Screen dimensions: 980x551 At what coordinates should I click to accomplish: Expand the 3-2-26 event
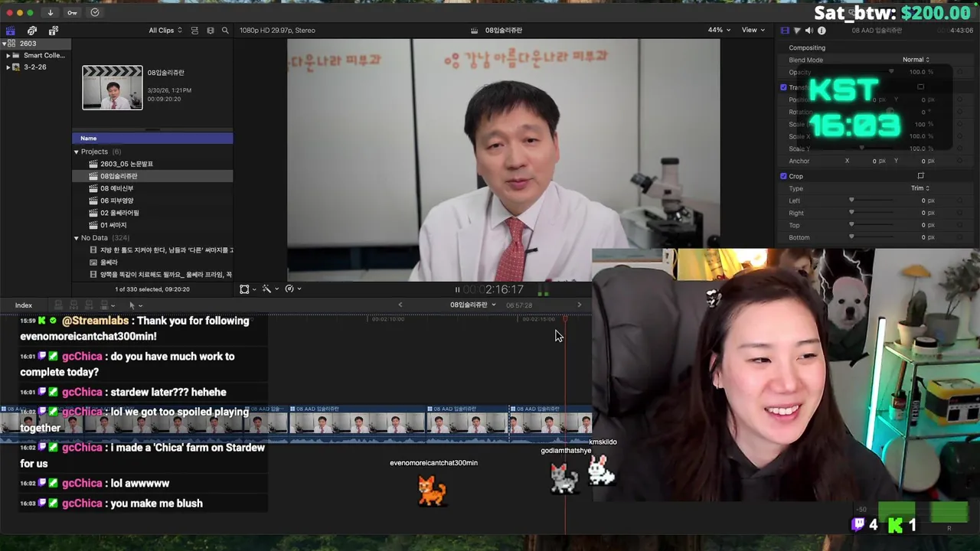pyautogui.click(x=8, y=67)
